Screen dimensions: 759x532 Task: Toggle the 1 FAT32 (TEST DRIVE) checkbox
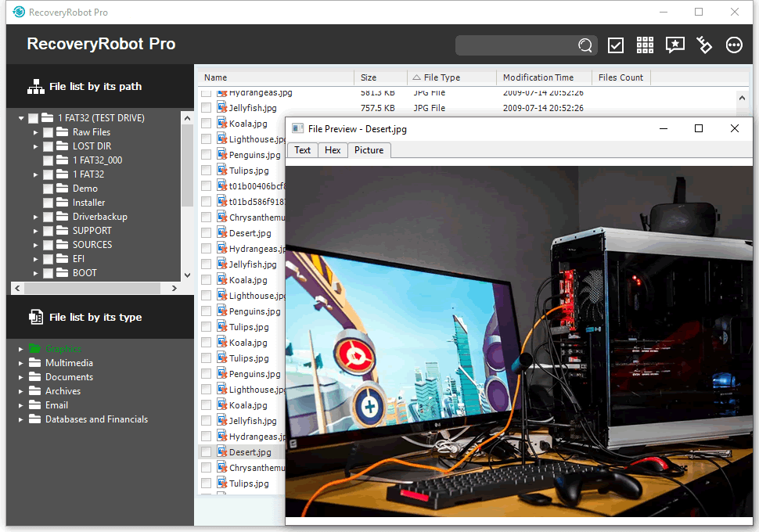(x=31, y=117)
